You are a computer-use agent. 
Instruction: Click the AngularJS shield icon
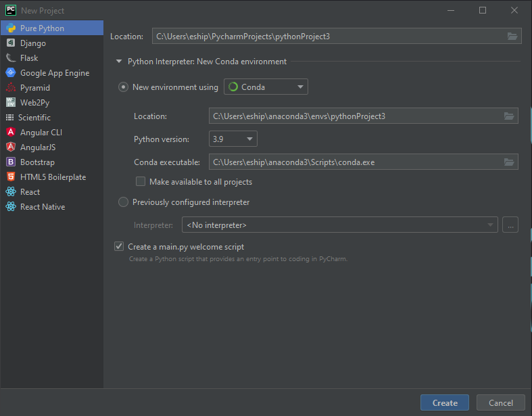coord(11,147)
